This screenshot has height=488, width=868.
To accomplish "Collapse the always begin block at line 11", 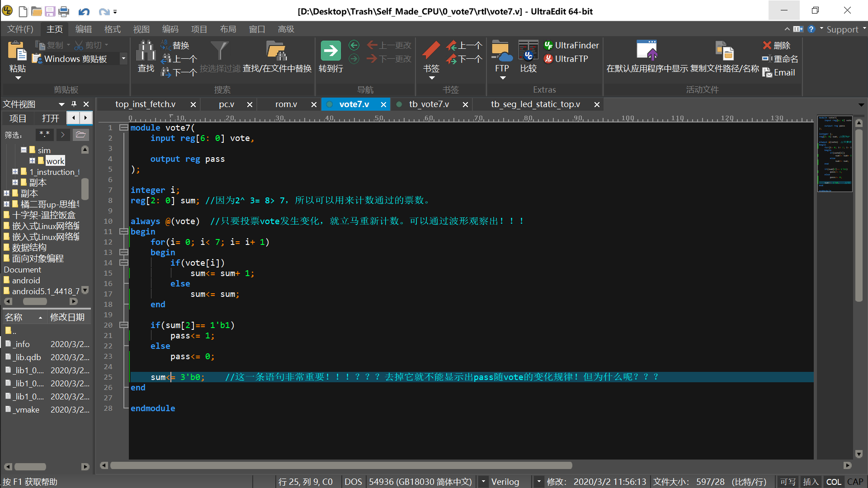I will pyautogui.click(x=123, y=231).
